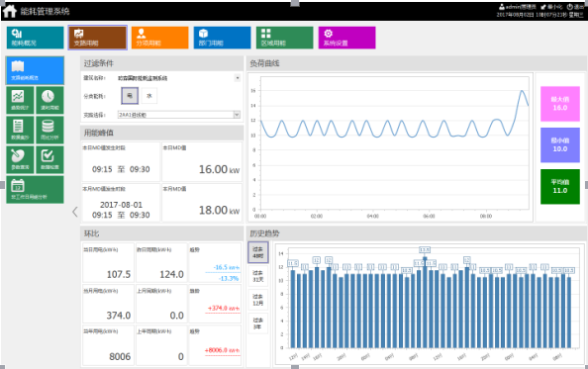This screenshot has height=369, width=588.
Task: Open the orange person-icon tile
Action: coord(159,38)
